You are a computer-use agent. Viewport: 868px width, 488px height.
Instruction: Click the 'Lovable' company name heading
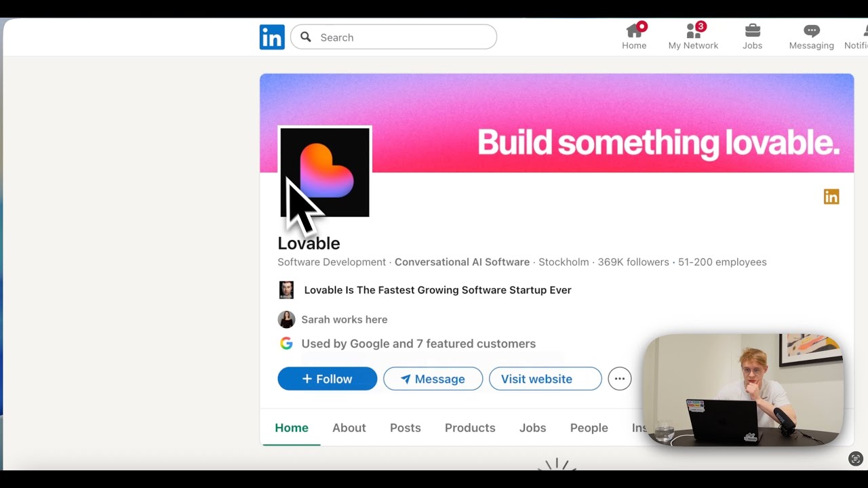pos(309,243)
